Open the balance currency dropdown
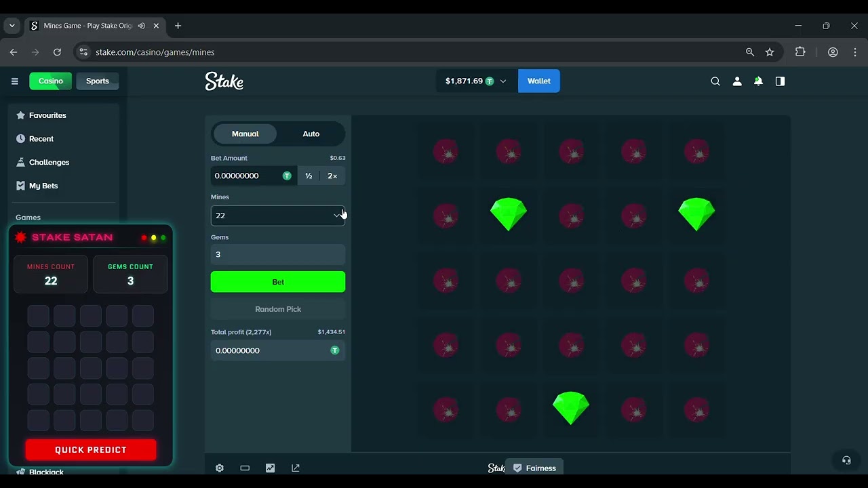The width and height of the screenshot is (868, 488). pos(503,81)
